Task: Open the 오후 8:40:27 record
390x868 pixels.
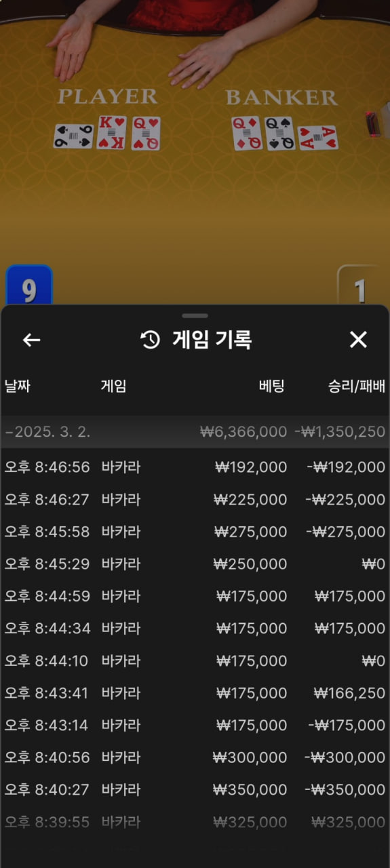Action: pos(195,789)
